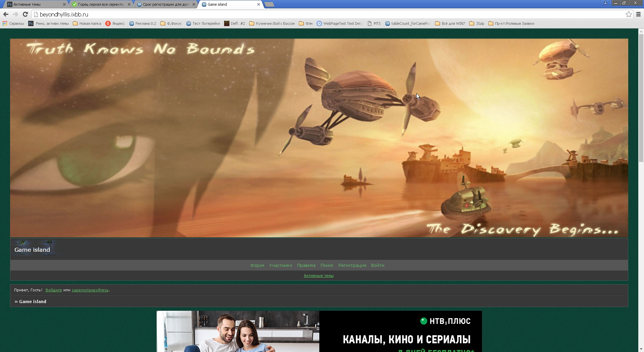Screen dimensions: 644x352
Task: Close the Срок регистрации tab
Action: point(194,4)
